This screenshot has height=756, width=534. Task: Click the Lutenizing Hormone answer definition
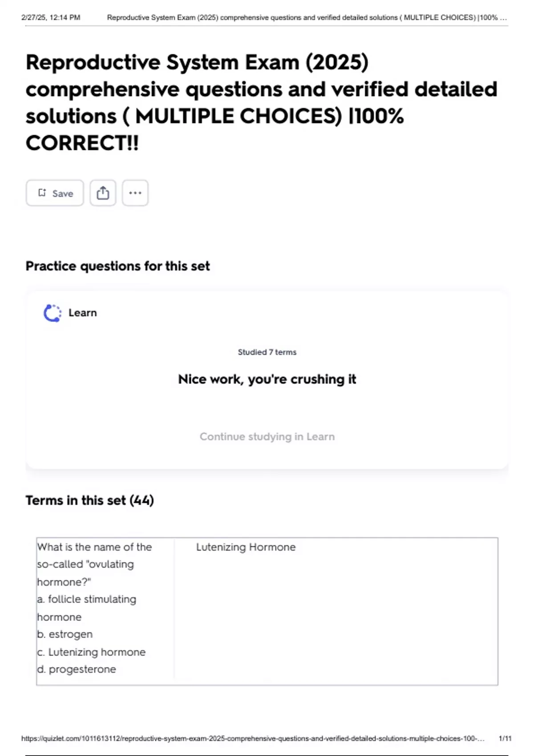coord(246,547)
